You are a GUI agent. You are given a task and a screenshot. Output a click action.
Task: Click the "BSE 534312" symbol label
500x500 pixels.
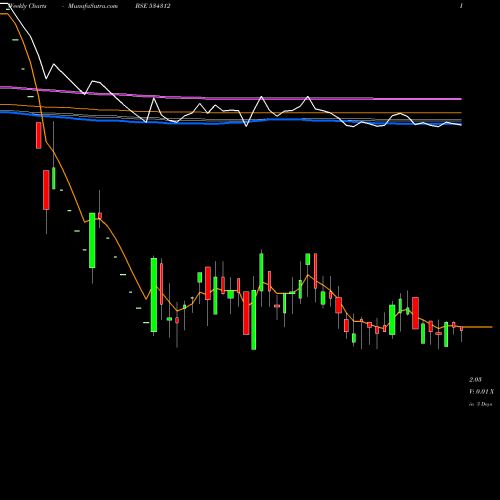tap(153, 6)
